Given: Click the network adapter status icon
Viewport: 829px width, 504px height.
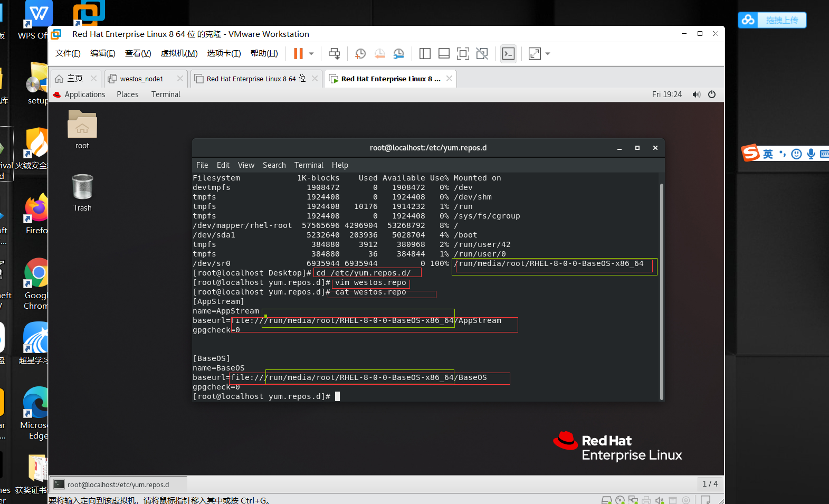Looking at the screenshot, I should [633, 500].
